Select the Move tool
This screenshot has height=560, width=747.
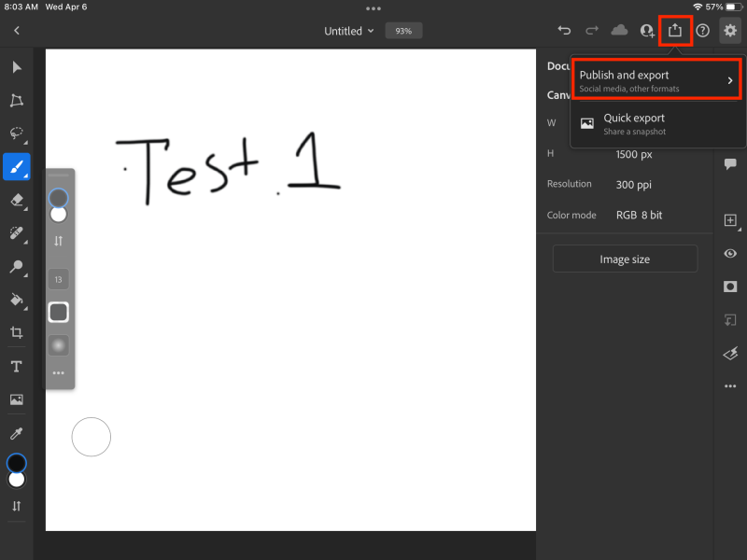tap(16, 66)
